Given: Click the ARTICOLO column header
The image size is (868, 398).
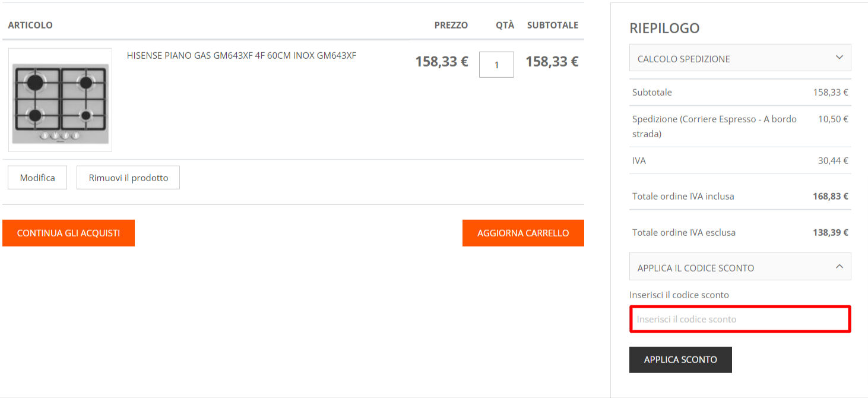Looking at the screenshot, I should coord(30,25).
